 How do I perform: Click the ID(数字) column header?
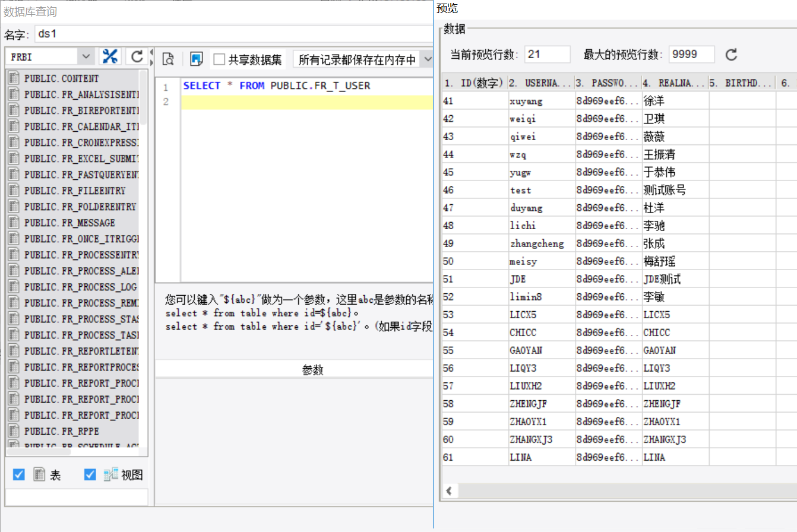[475, 83]
